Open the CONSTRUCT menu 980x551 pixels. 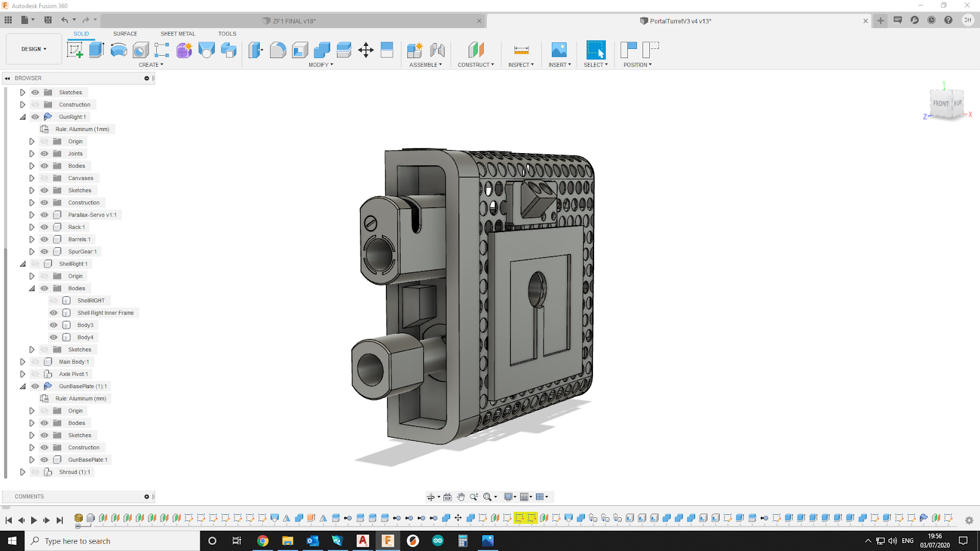pyautogui.click(x=476, y=65)
